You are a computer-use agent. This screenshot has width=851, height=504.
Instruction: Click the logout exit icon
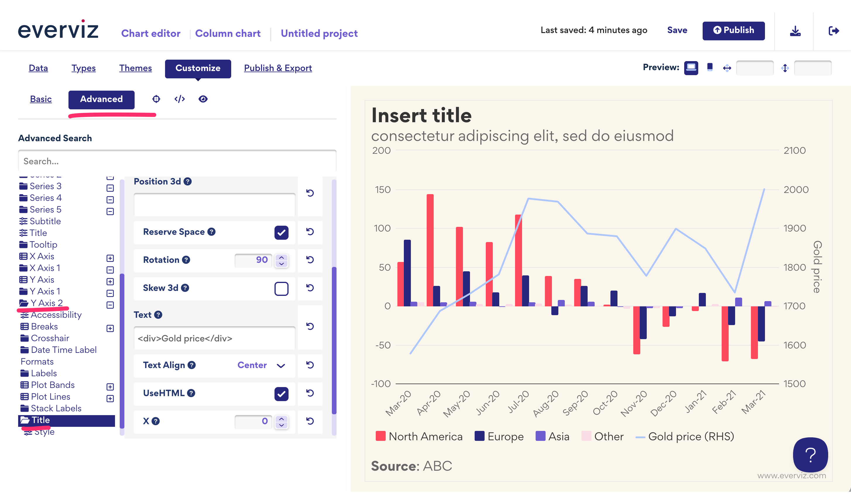(833, 31)
